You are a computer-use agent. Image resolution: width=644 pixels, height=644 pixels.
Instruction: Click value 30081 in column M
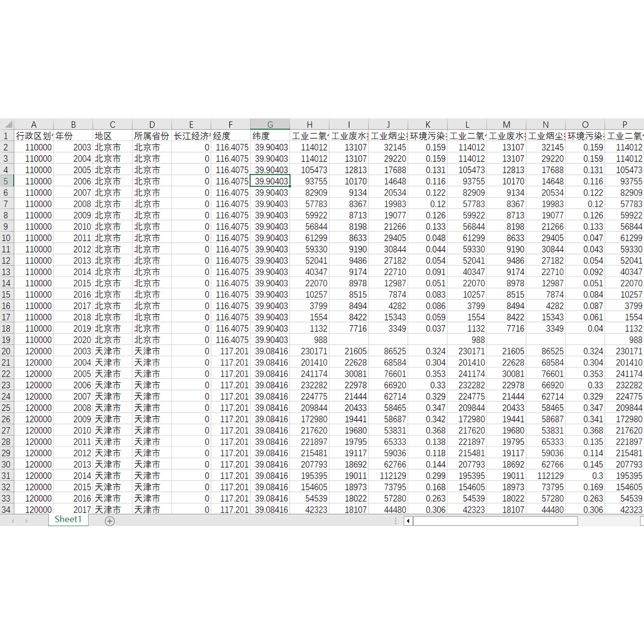[506, 374]
